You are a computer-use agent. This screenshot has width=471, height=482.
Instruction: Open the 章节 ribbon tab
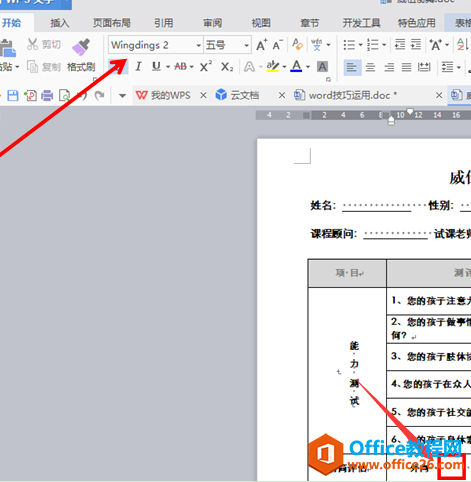point(310,23)
